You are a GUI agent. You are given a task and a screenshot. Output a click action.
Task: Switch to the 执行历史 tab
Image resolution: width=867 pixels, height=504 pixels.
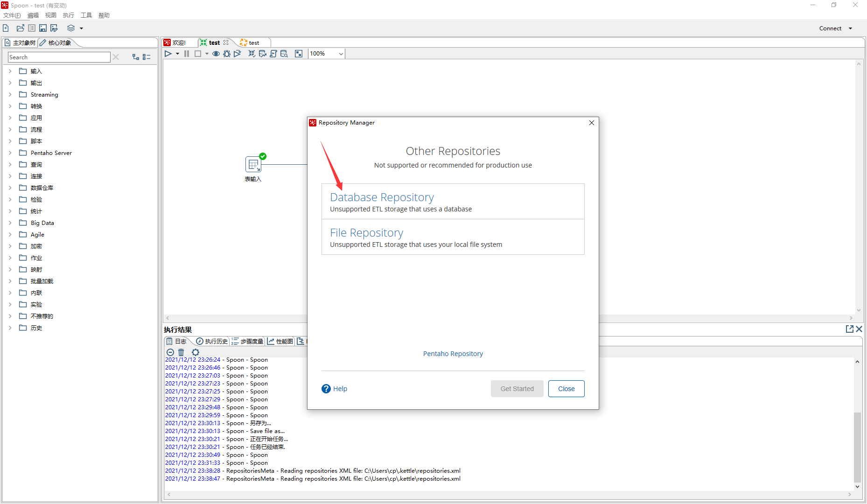(x=212, y=341)
